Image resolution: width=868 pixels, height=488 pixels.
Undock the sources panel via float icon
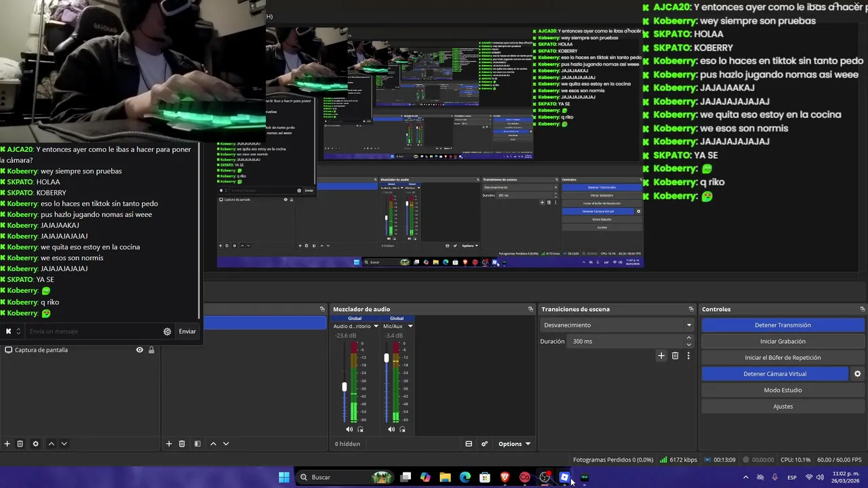pyautogui.click(x=322, y=309)
